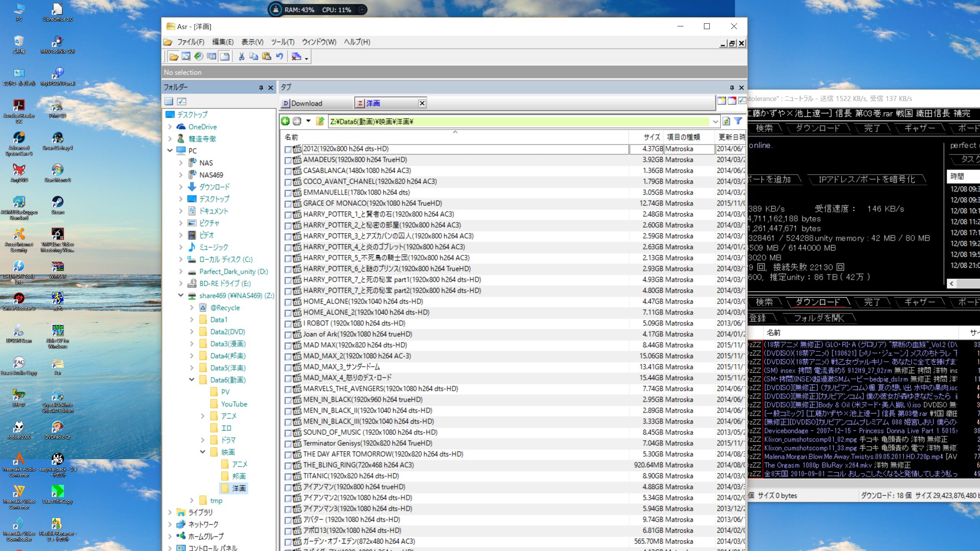Viewport: 980px width, 551px height.
Task: Open the ウィンドウ(W) menu
Action: pyautogui.click(x=319, y=42)
